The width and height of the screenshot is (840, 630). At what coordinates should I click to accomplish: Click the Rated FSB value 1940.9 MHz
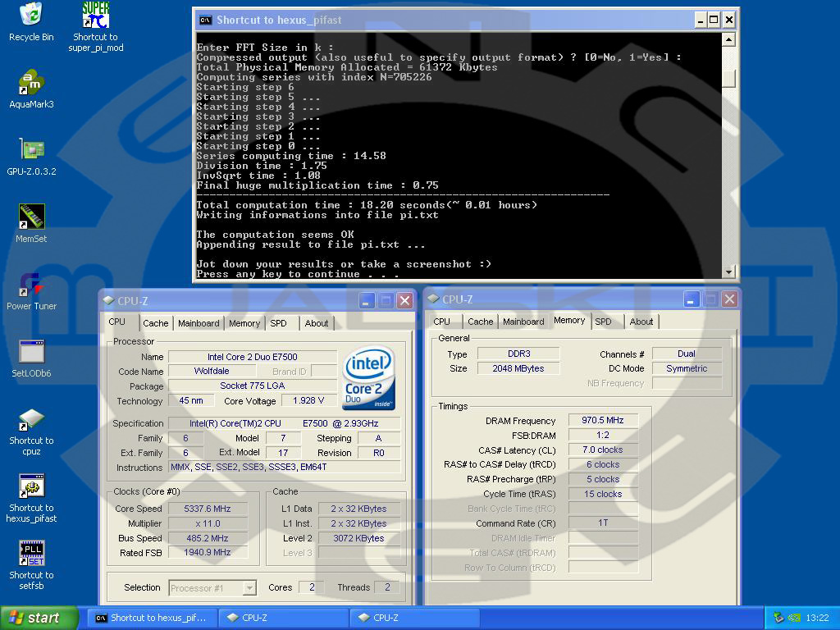(x=208, y=552)
